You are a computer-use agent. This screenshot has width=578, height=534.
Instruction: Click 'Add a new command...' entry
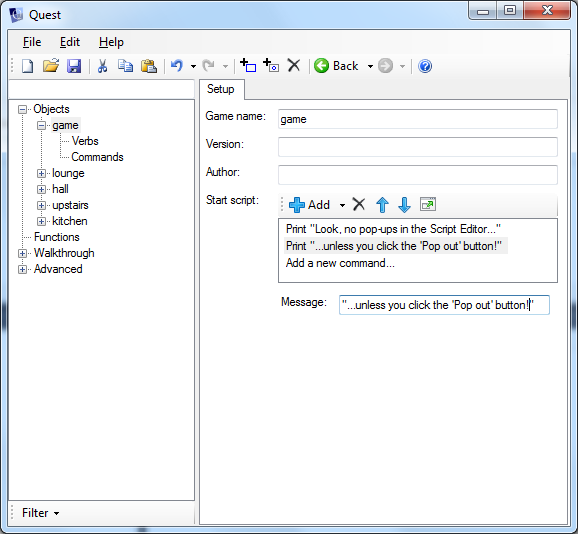pos(340,263)
